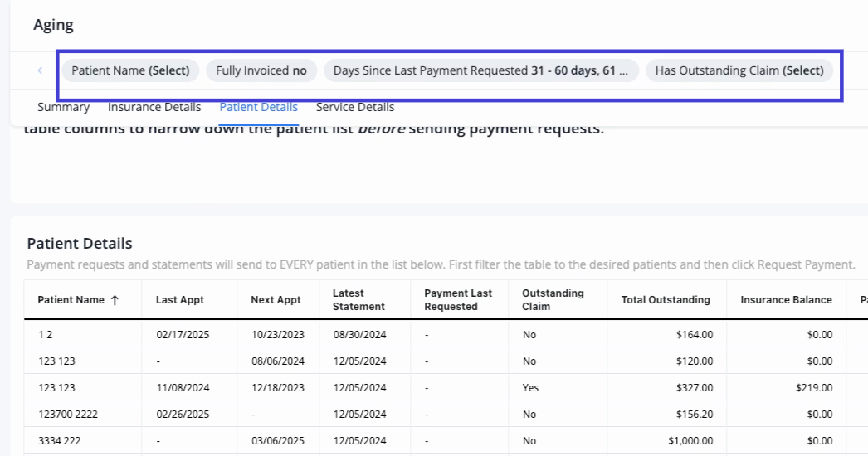Click the Insurance Balance column header
This screenshot has width=868, height=456.
coord(786,300)
